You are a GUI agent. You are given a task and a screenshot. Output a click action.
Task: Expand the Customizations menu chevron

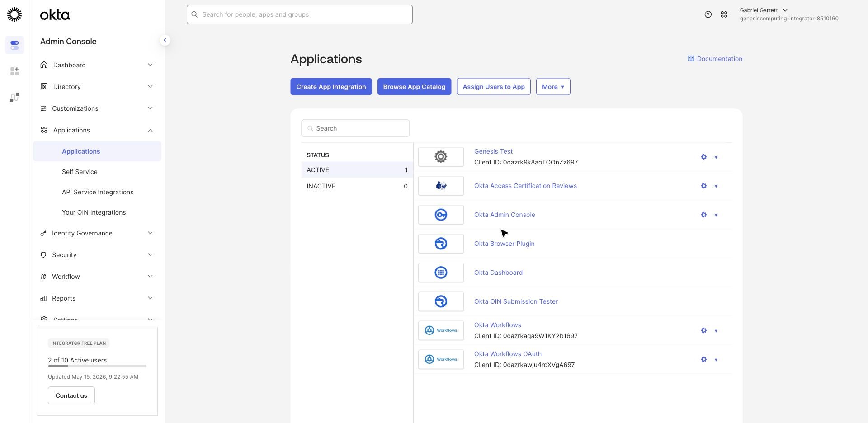tap(150, 108)
